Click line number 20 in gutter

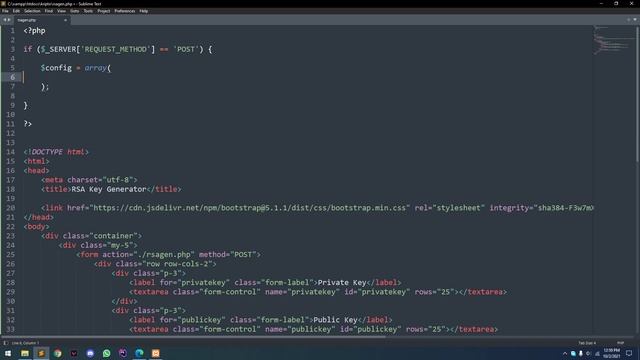point(11,208)
